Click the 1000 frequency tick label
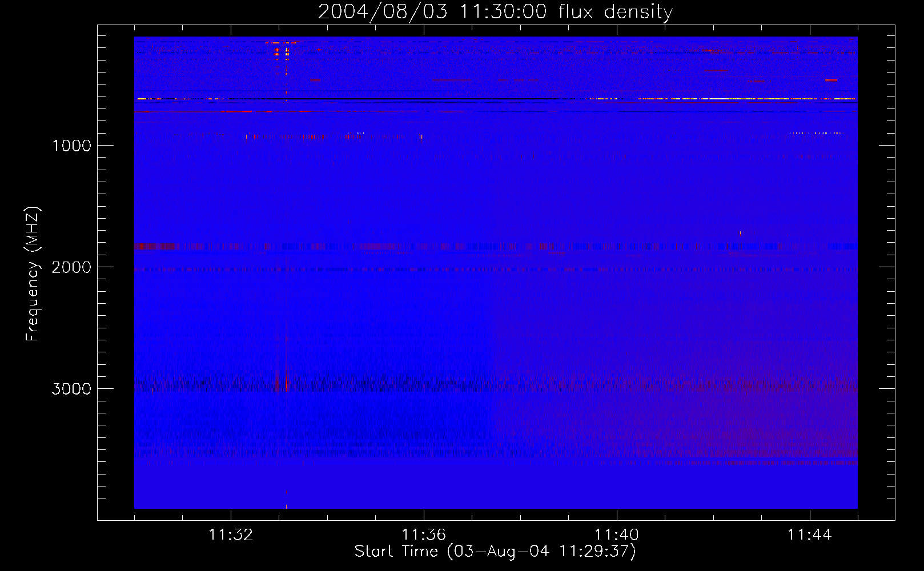Screen dimensions: 924x571 pos(71,146)
